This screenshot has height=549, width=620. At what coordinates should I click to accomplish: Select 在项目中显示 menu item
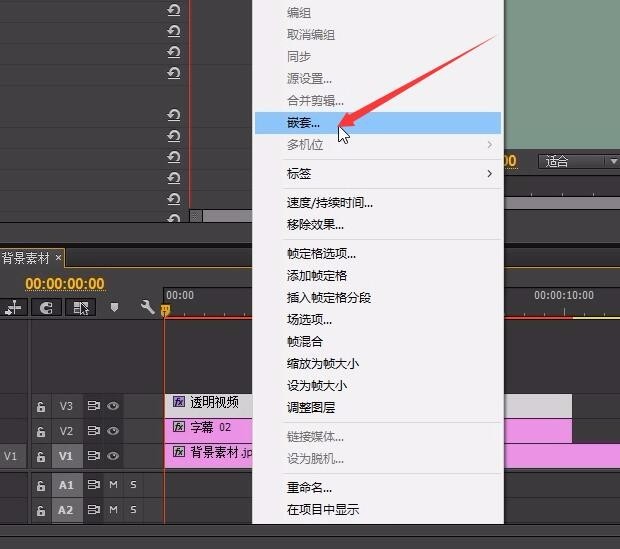(378, 509)
